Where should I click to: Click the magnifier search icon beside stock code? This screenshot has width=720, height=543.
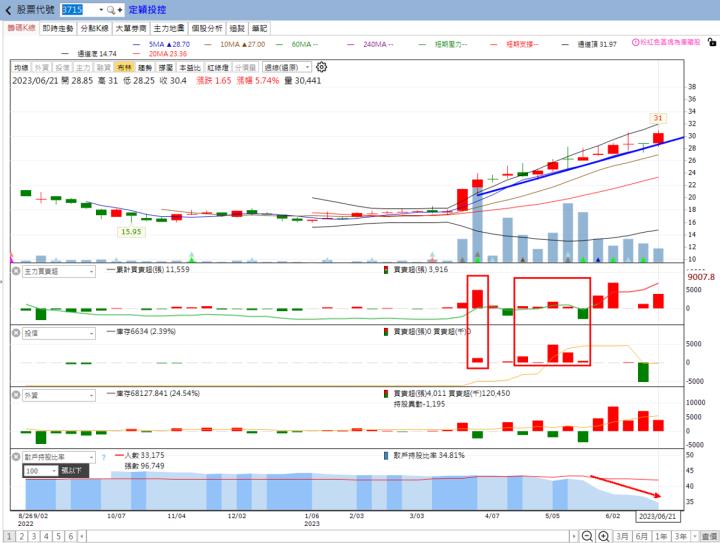coord(110,10)
